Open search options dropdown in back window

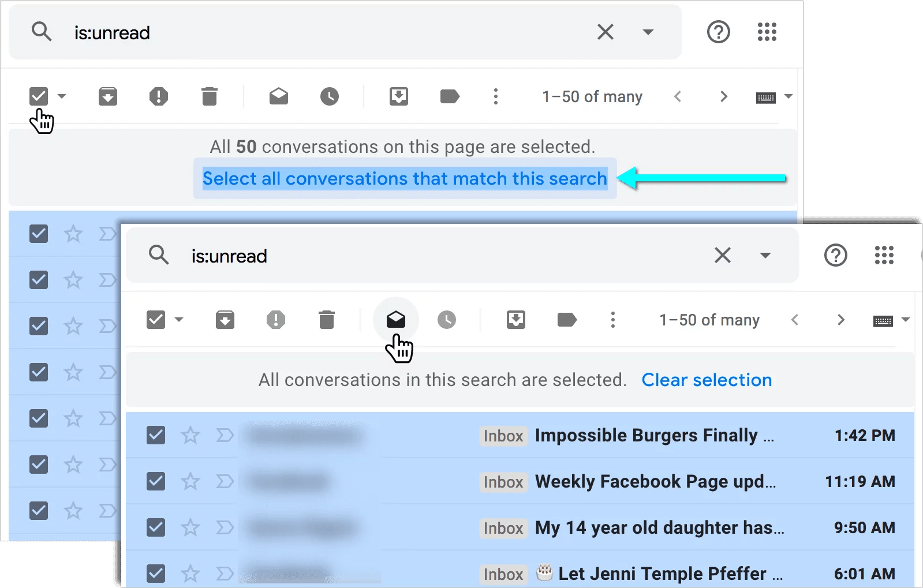[648, 32]
